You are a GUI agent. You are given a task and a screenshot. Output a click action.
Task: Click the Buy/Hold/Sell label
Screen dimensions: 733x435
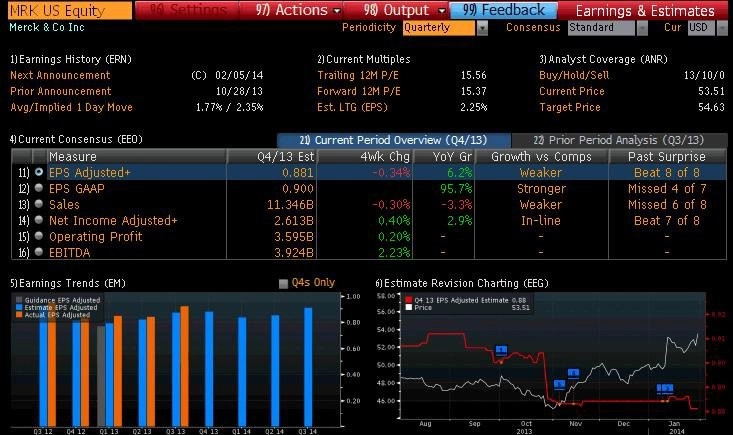(574, 75)
